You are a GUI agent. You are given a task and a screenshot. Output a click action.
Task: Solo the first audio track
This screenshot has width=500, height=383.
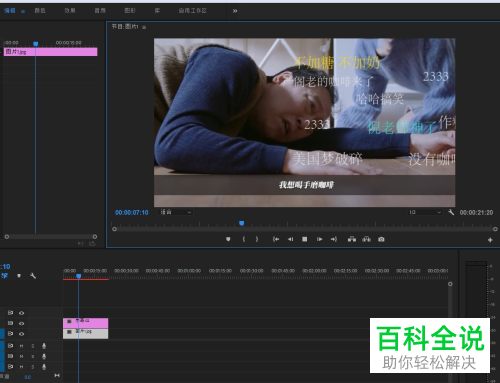[x=33, y=346]
